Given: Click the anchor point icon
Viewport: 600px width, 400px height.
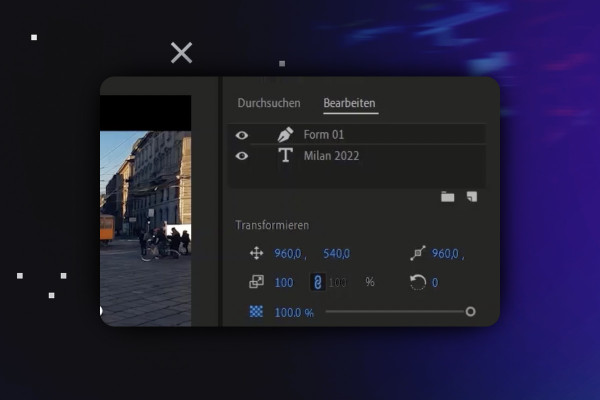Looking at the screenshot, I should pyautogui.click(x=418, y=253).
